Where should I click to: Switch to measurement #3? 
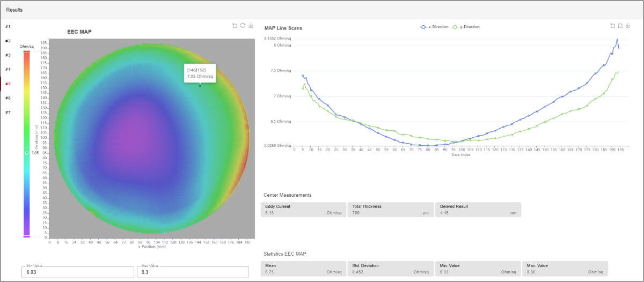tap(8, 55)
